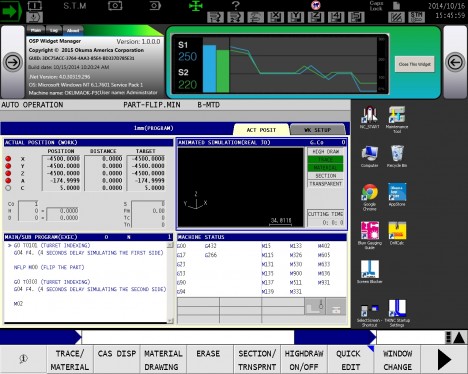Click program list scrollbar up arrow
This screenshot has width=468, height=374.
(x=170, y=245)
